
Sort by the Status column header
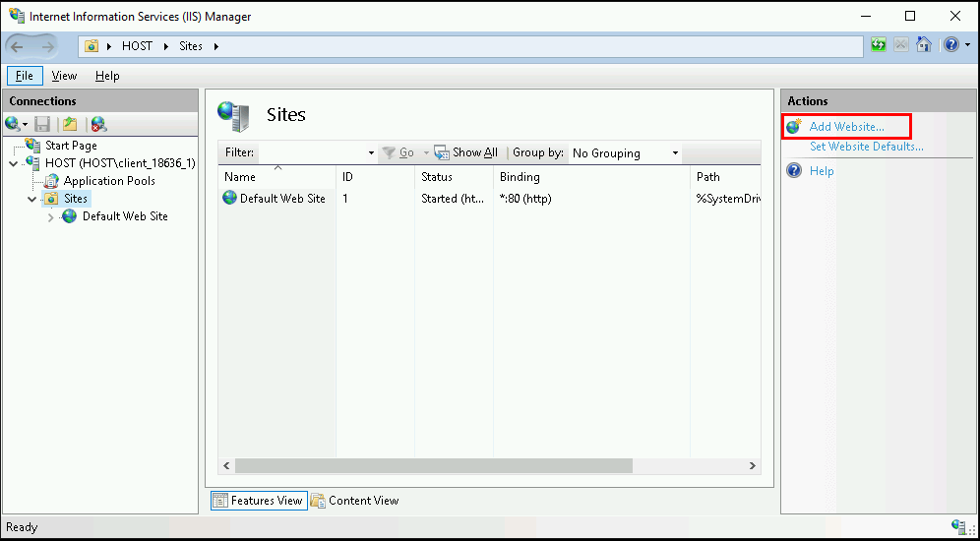(454, 177)
